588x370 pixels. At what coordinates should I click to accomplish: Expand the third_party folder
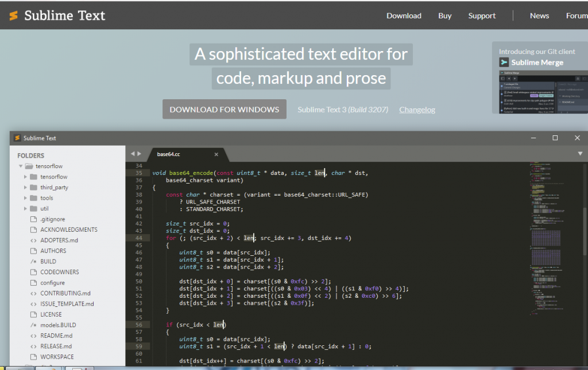[x=25, y=187]
